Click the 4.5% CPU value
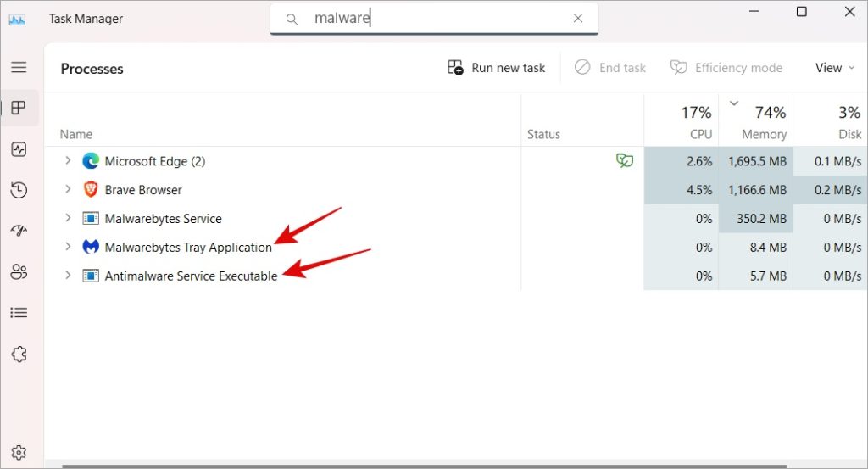868x469 pixels. pyautogui.click(x=699, y=190)
